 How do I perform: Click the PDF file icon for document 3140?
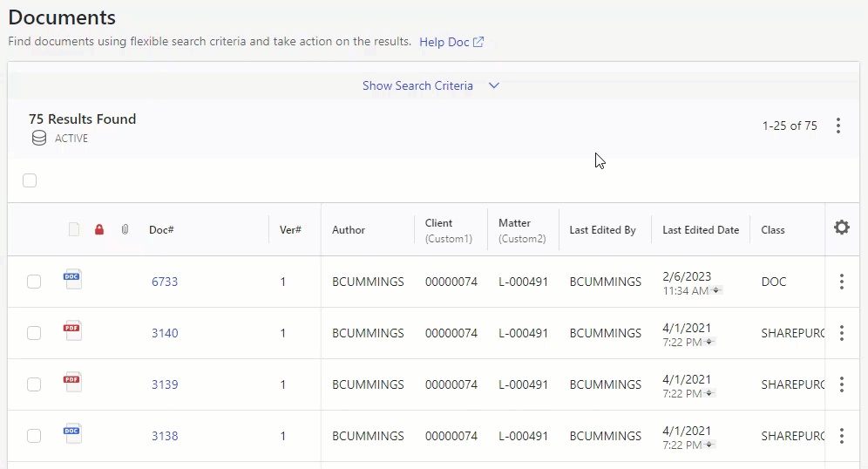(72, 331)
